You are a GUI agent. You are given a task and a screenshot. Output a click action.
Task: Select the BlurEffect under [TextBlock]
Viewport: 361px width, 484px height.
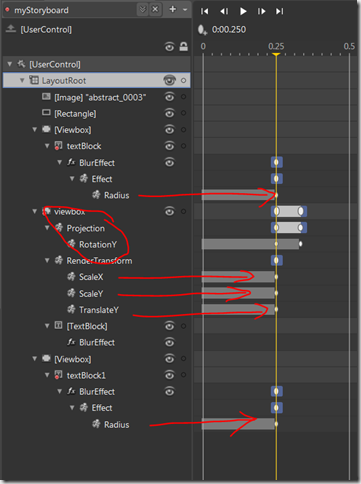97,342
